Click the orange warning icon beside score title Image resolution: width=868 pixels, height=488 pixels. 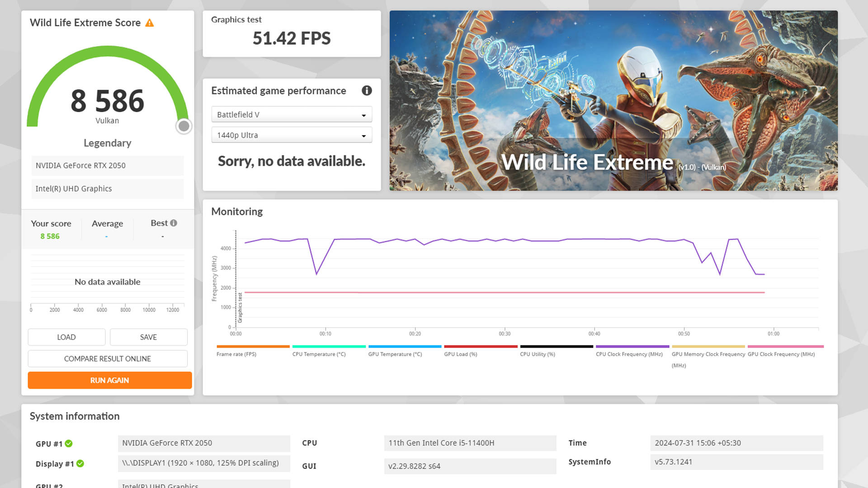[x=150, y=23]
